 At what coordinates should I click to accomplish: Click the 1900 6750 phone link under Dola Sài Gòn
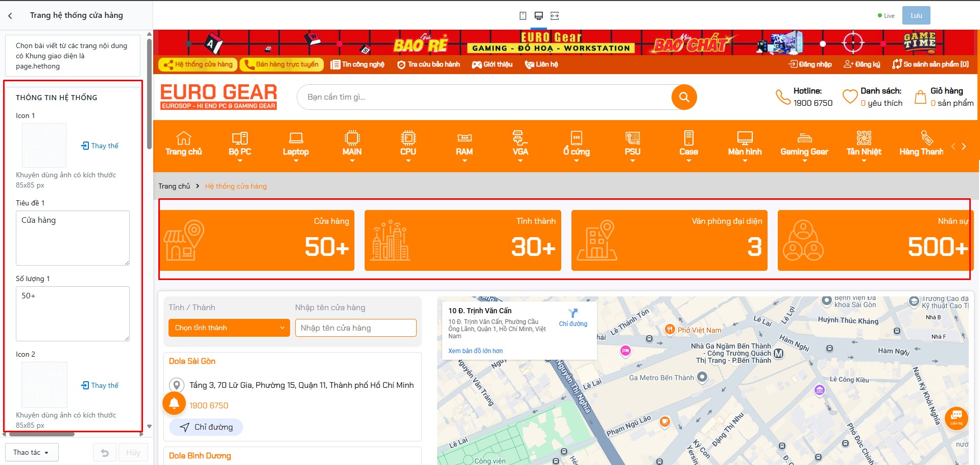point(209,406)
